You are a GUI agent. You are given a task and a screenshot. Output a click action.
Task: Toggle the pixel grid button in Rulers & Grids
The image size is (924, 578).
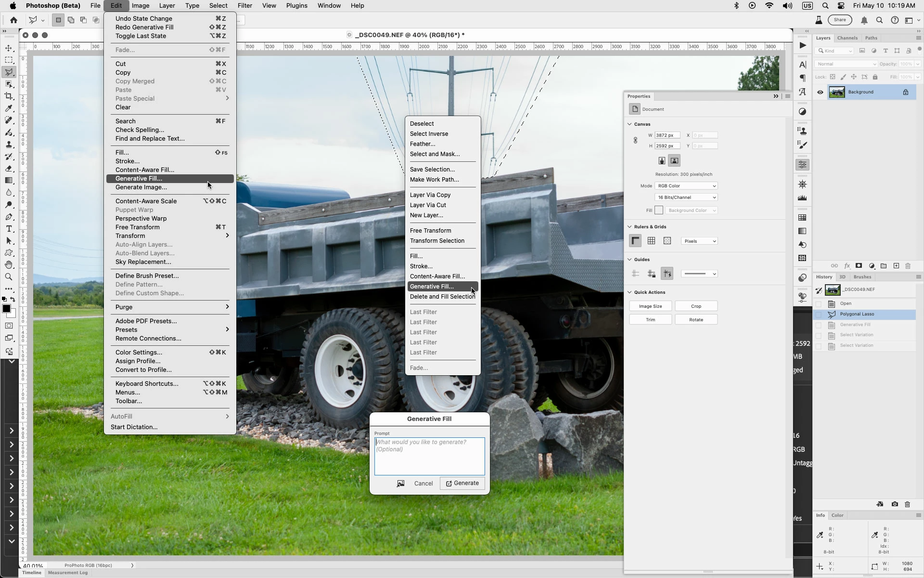tap(667, 241)
